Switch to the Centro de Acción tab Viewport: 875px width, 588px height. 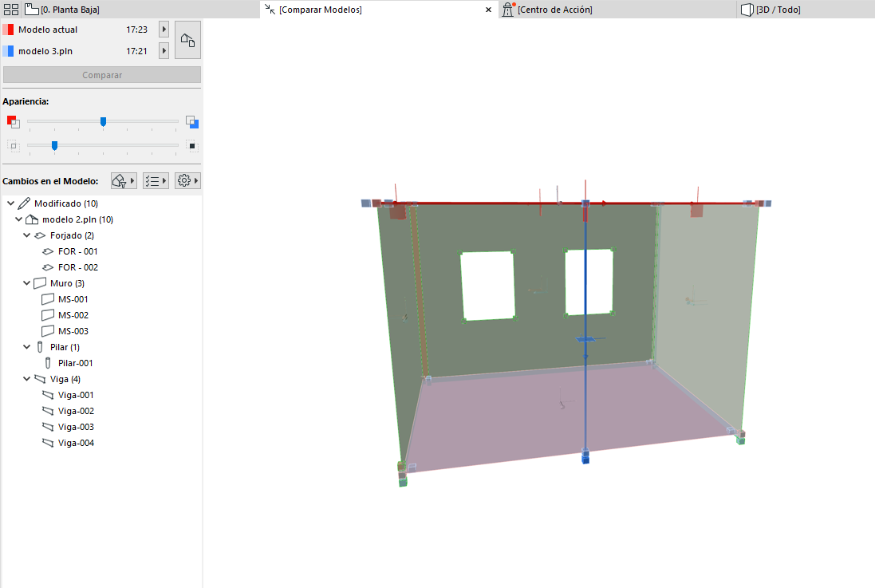click(x=554, y=10)
